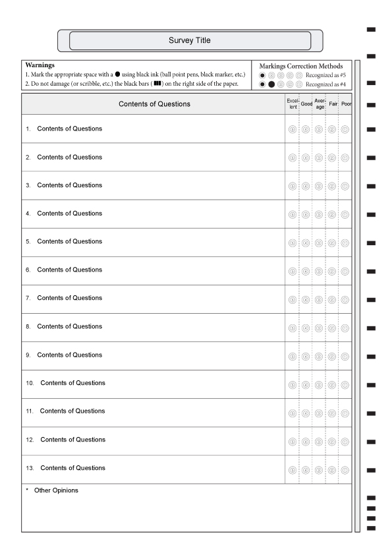Mark Fair bubble for question 9
Screen dimensions: 392x555
pyautogui.click(x=332, y=357)
